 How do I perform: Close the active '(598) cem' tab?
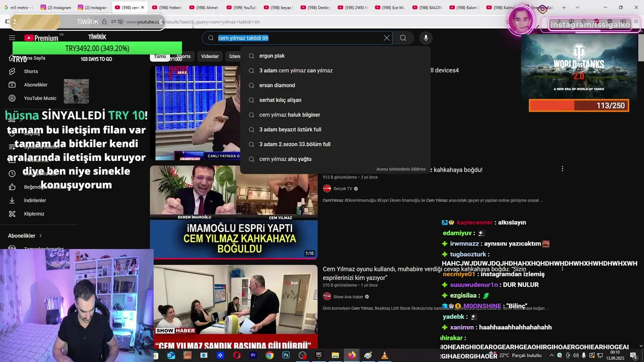click(x=142, y=8)
